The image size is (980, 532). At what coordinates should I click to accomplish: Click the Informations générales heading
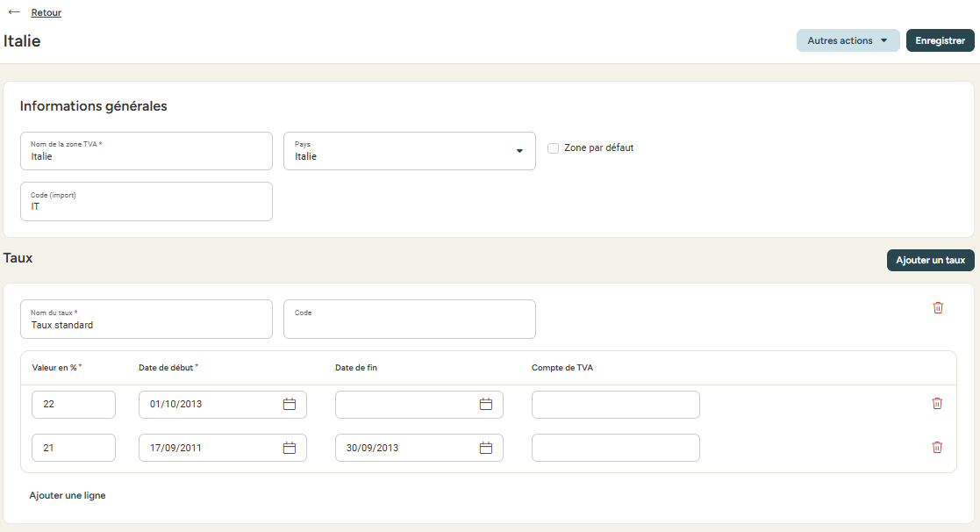(x=94, y=106)
